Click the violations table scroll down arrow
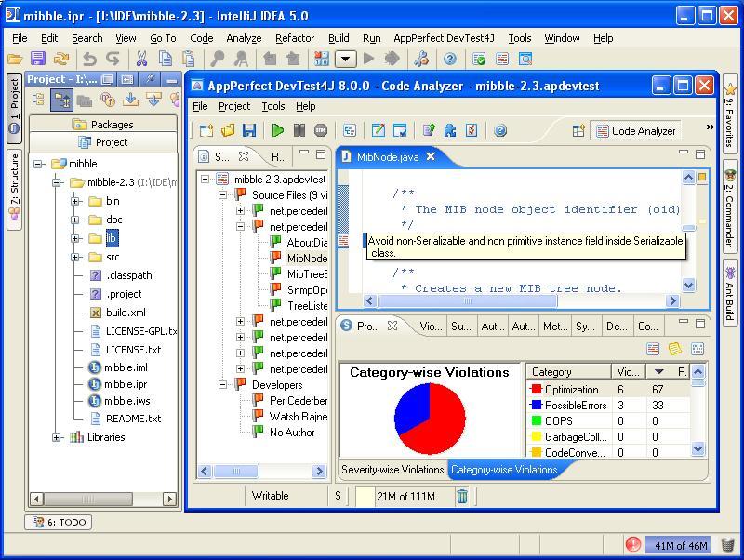Viewport: 744px width, 560px height. [697, 448]
